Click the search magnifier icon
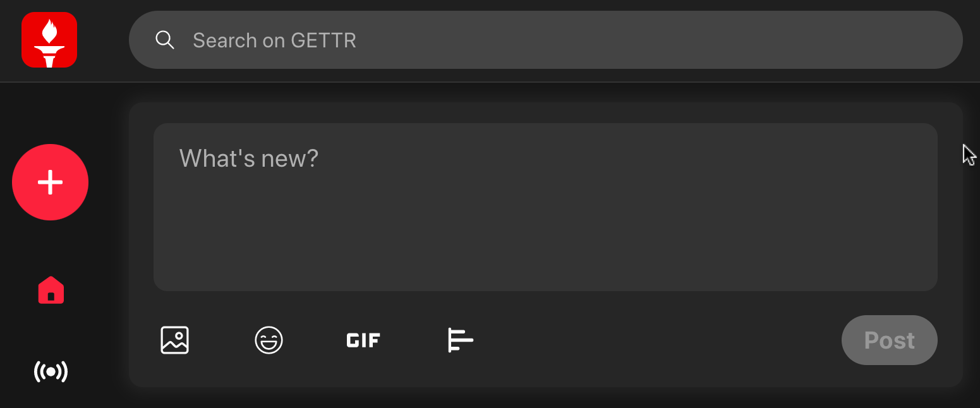The height and width of the screenshot is (408, 980). point(165,40)
